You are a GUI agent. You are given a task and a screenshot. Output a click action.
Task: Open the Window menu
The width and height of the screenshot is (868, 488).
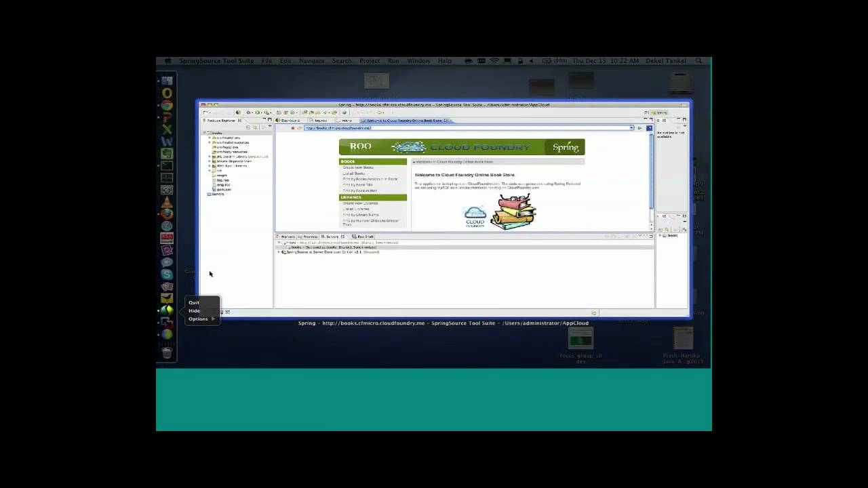418,61
